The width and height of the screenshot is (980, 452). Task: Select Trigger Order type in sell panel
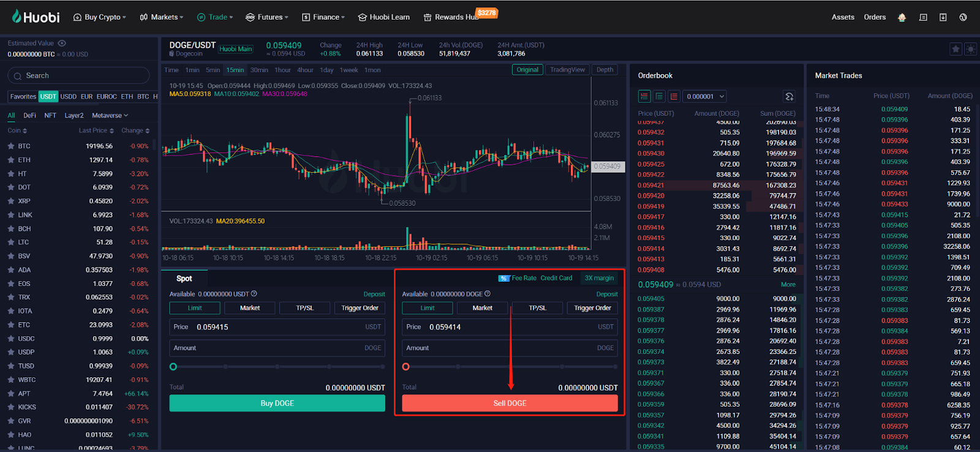[592, 308]
